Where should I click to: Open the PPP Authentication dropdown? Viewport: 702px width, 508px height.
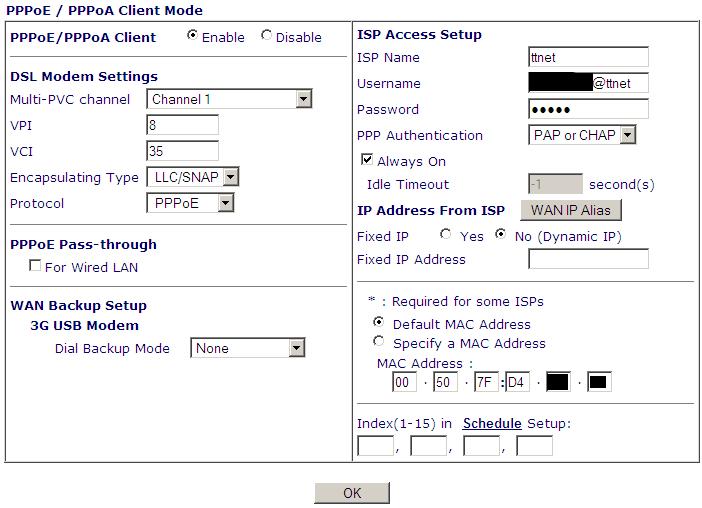[582, 135]
